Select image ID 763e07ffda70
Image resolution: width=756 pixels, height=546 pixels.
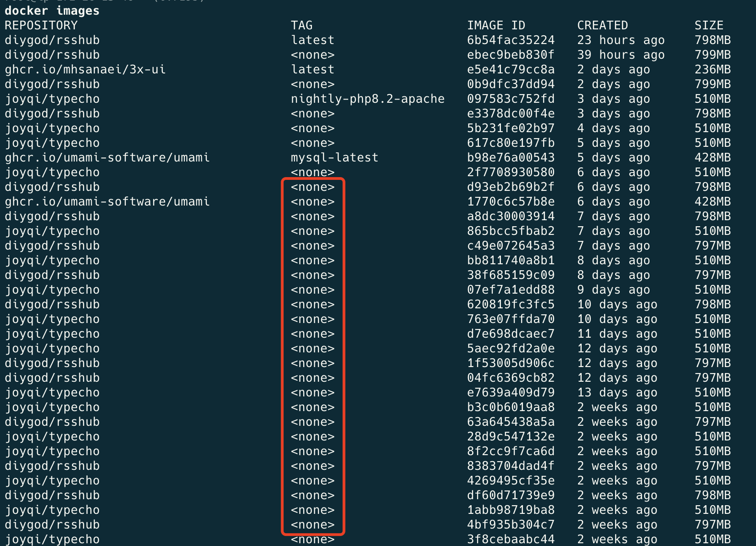511,319
